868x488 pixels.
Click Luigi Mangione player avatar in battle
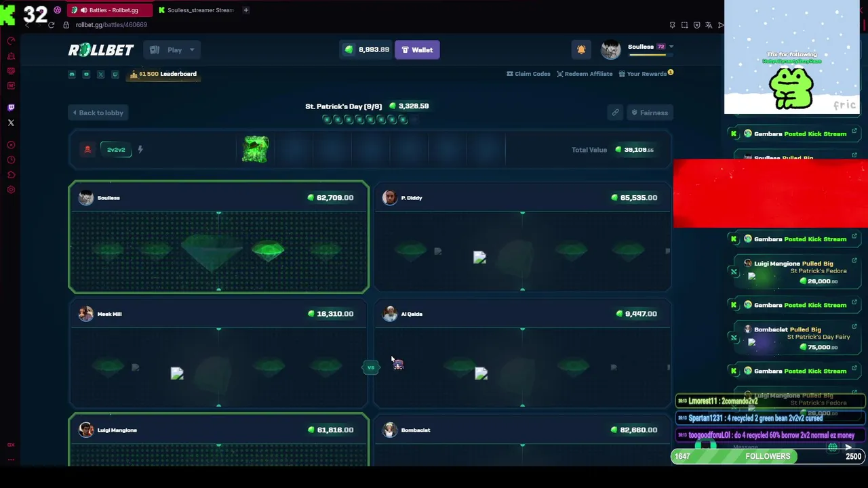click(86, 430)
